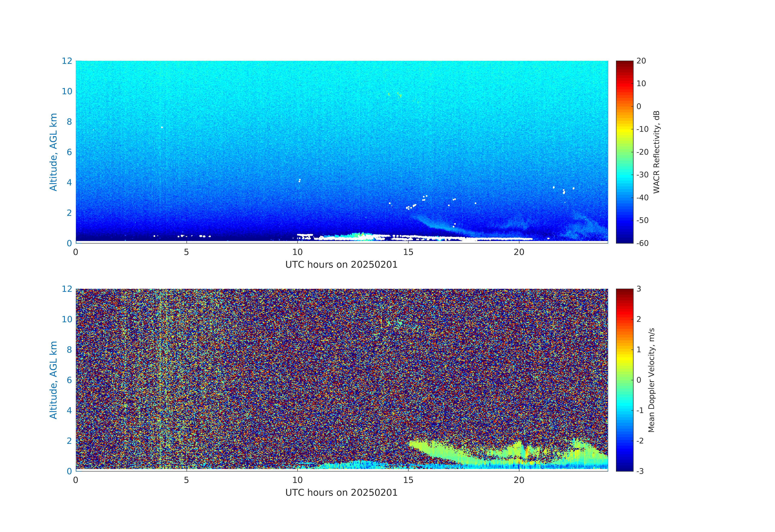
Task: Click the WACR Reflectivity colorbar
Action: click(624, 152)
